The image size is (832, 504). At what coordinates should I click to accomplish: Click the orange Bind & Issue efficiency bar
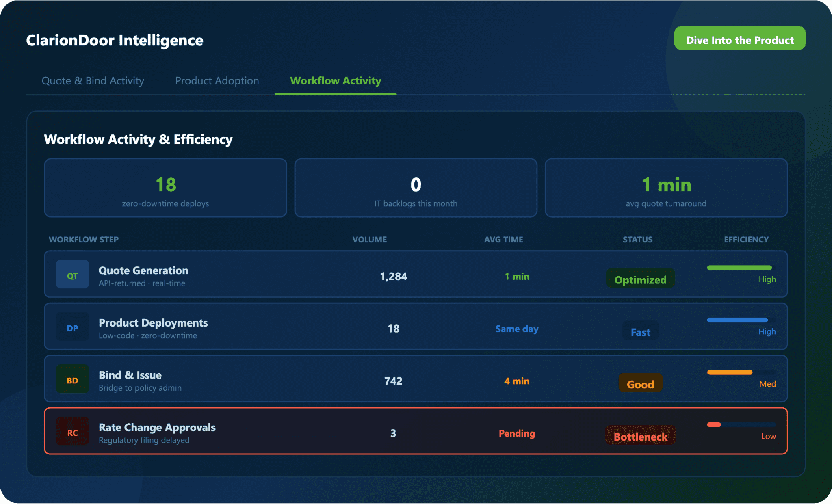click(730, 372)
